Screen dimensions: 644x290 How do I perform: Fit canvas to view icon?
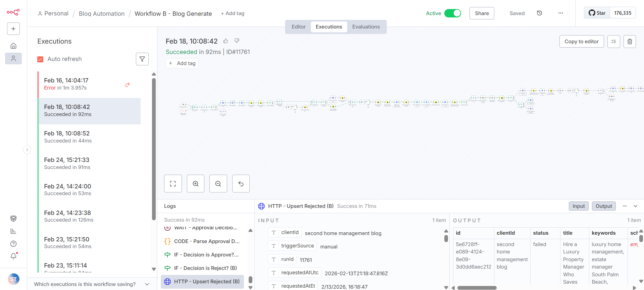point(173,183)
